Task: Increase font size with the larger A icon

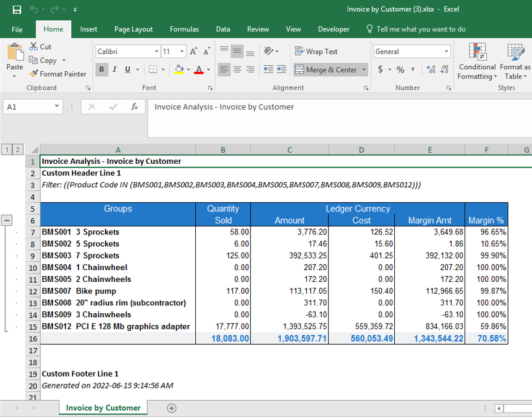Action: tap(194, 52)
